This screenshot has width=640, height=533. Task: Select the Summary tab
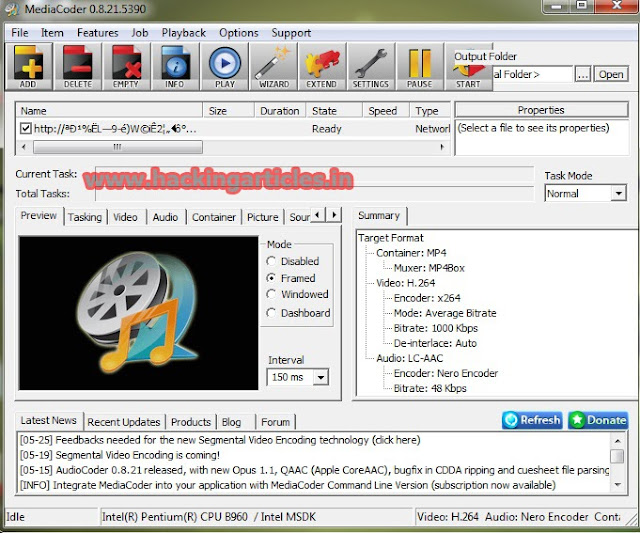click(x=379, y=215)
